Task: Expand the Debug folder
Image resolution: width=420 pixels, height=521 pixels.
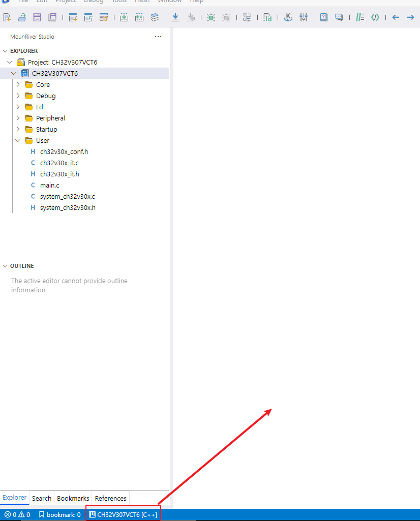Action: (18, 96)
